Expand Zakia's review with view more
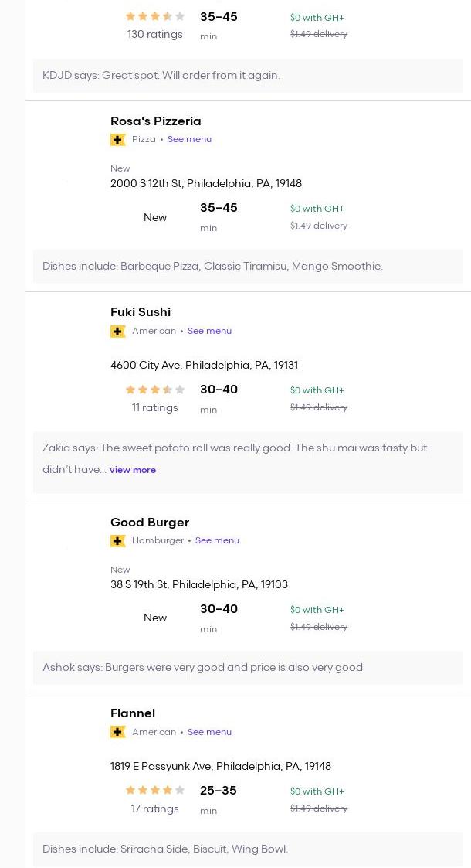This screenshot has height=868, width=471. click(x=133, y=470)
